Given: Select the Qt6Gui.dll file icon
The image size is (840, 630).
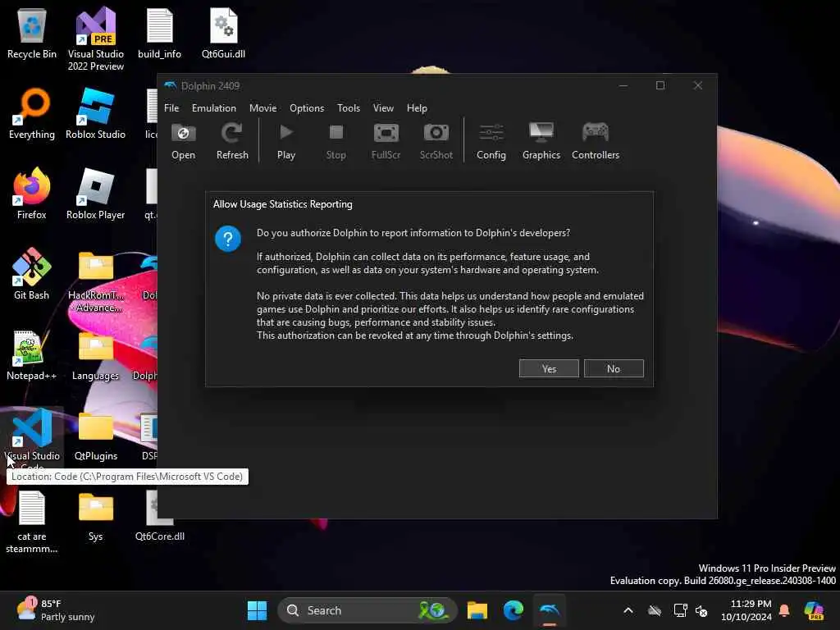Looking at the screenshot, I should click(223, 33).
